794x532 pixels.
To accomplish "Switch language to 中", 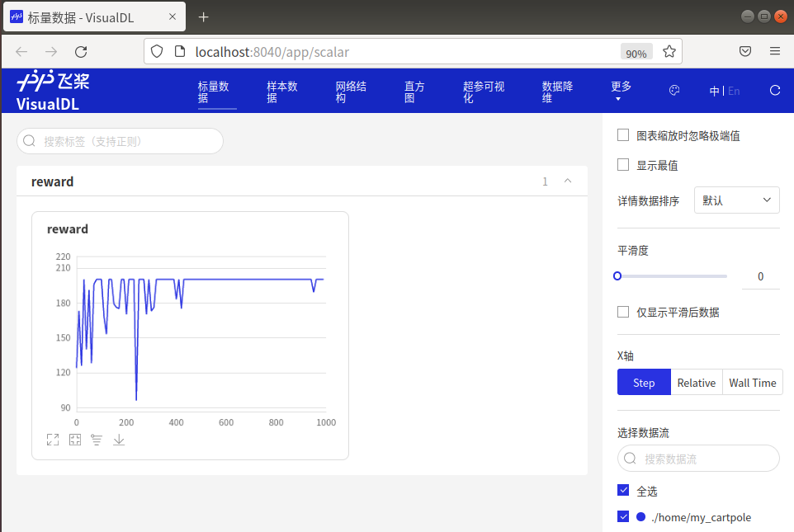I will [714, 91].
